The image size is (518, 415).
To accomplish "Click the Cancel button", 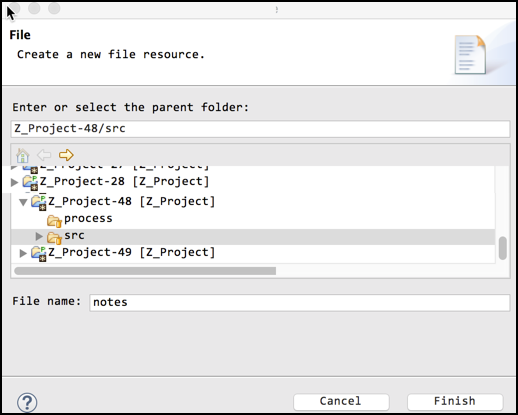I will coord(341,402).
